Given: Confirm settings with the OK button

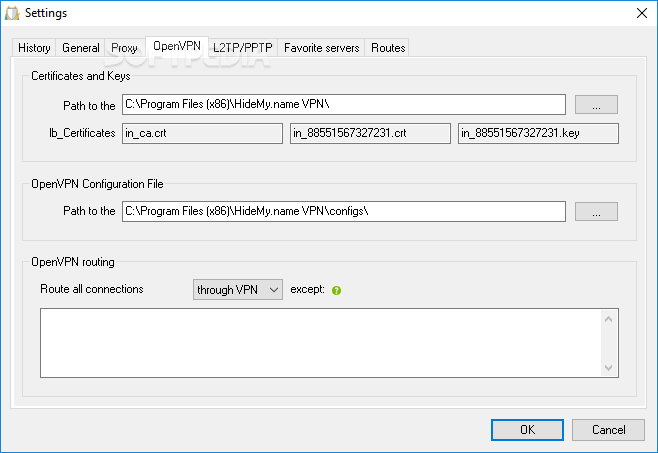Looking at the screenshot, I should click(x=527, y=430).
